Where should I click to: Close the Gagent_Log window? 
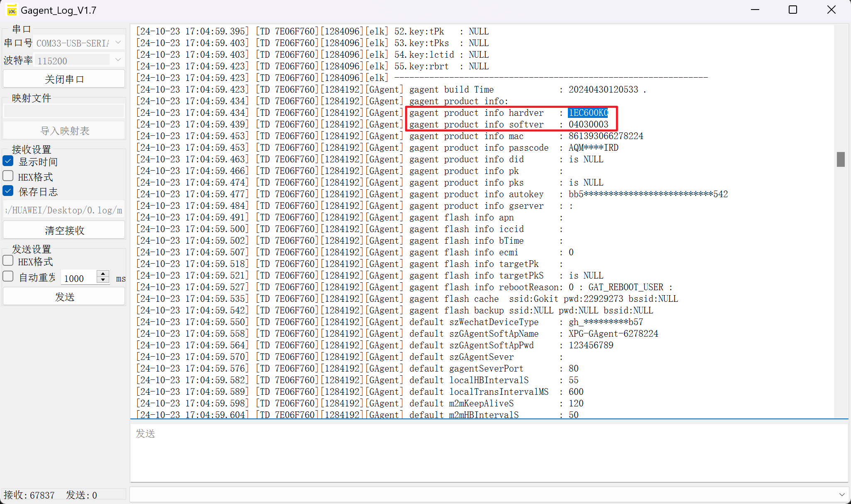[x=831, y=10]
